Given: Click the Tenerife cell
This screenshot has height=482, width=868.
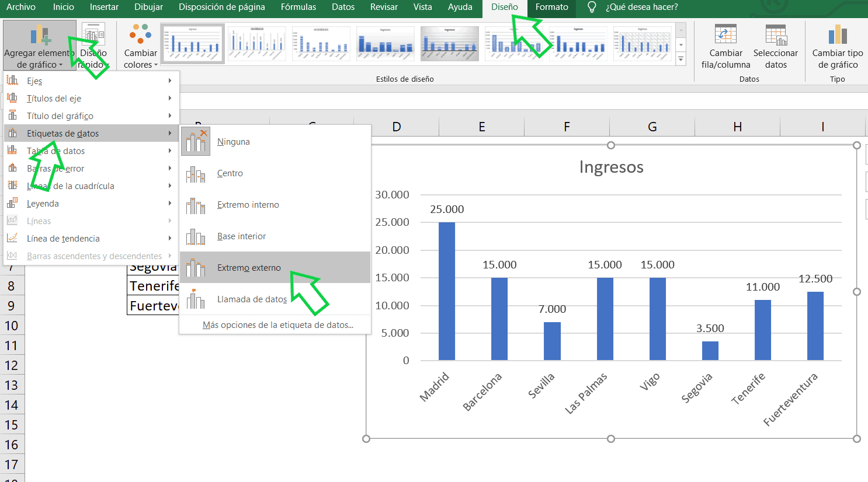Looking at the screenshot, I should tap(154, 286).
